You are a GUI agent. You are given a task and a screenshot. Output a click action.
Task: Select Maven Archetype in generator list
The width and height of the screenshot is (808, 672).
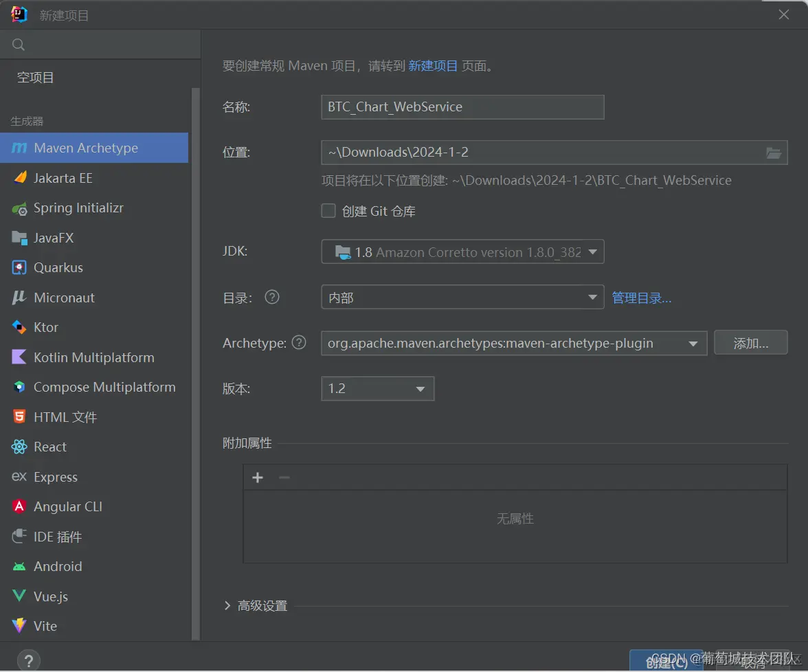tap(94, 148)
